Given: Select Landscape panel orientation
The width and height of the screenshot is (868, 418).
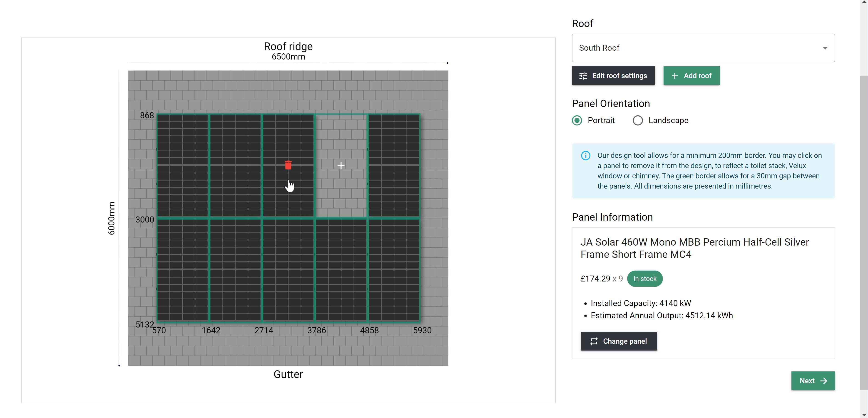Looking at the screenshot, I should click(x=638, y=120).
